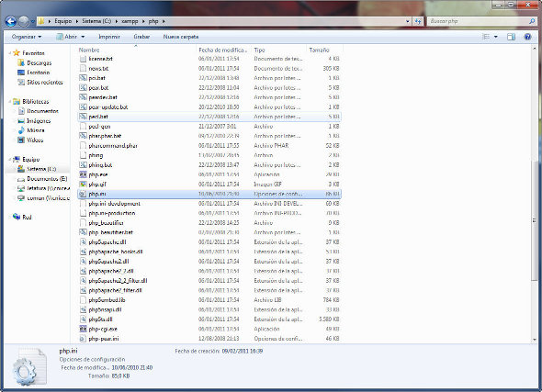Select the php.ini file icon
Image resolution: width=542 pixels, height=392 pixels.
point(83,194)
